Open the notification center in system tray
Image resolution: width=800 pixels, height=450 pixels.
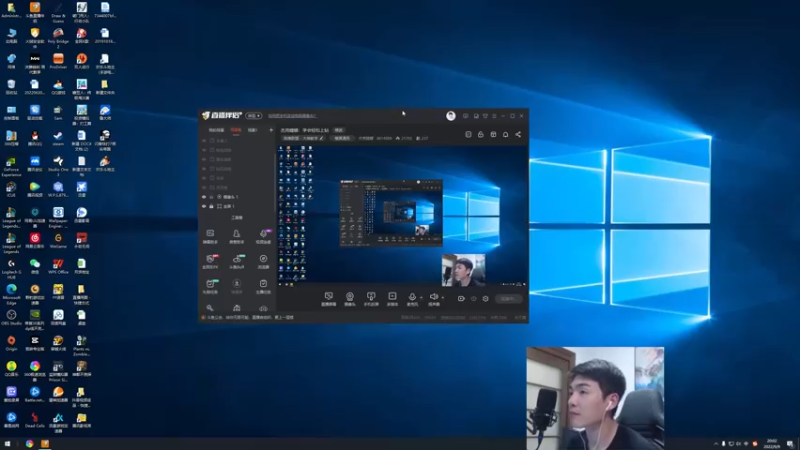point(790,444)
